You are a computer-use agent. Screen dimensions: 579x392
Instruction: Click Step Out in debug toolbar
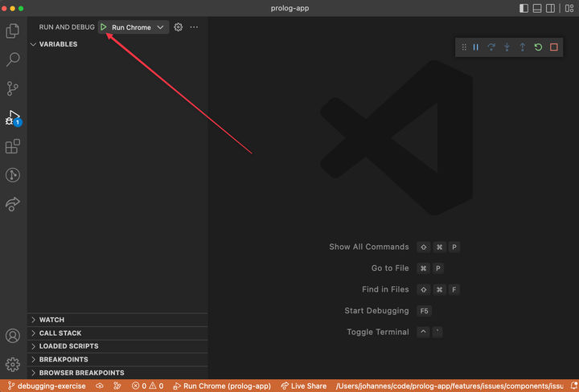[x=522, y=47]
